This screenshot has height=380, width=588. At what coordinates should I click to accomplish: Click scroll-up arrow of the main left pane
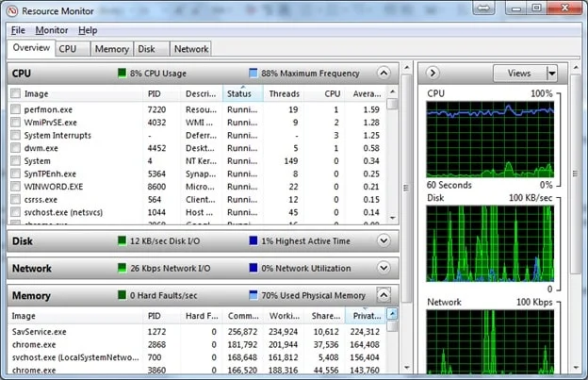click(406, 68)
